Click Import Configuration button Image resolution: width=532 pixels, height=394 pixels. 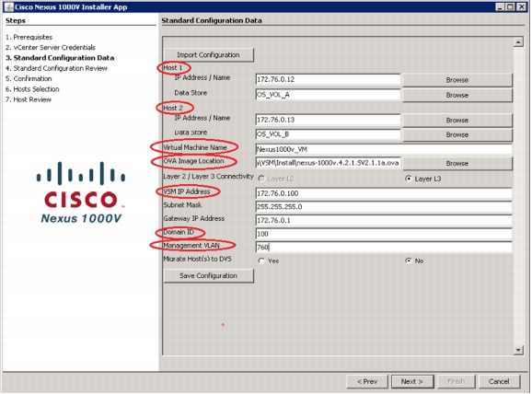pos(209,55)
